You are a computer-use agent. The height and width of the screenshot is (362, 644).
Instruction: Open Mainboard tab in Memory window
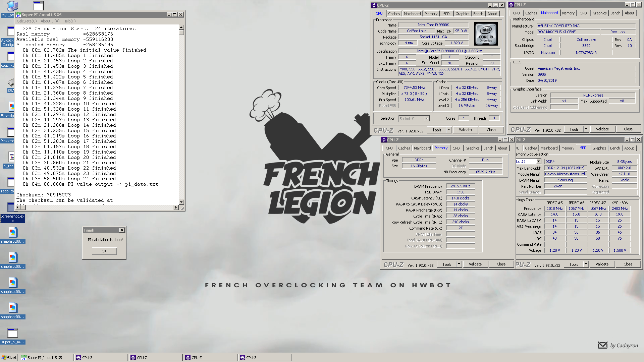pyautogui.click(x=422, y=148)
